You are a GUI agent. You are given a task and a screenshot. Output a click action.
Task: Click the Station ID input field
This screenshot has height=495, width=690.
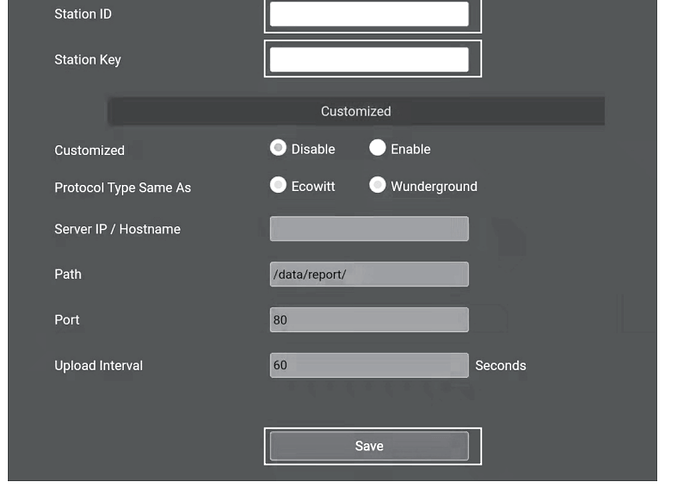point(369,14)
